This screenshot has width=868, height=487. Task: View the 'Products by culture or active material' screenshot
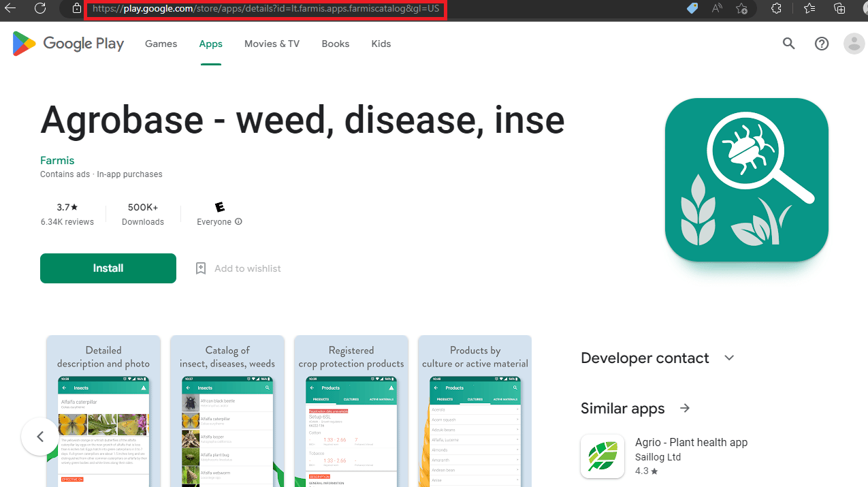(475, 411)
